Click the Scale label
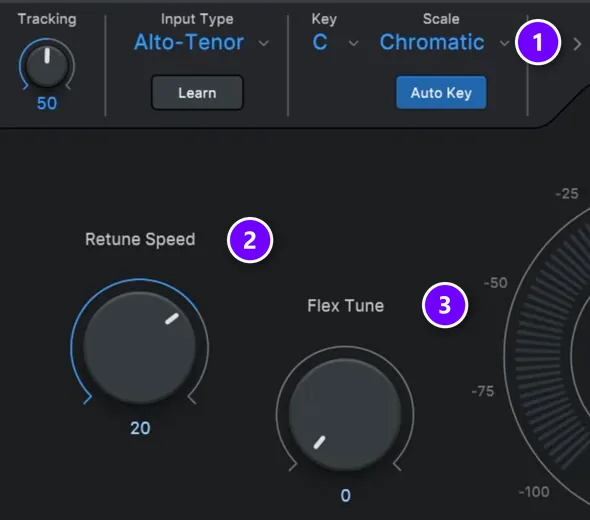The image size is (590, 520). point(441,19)
